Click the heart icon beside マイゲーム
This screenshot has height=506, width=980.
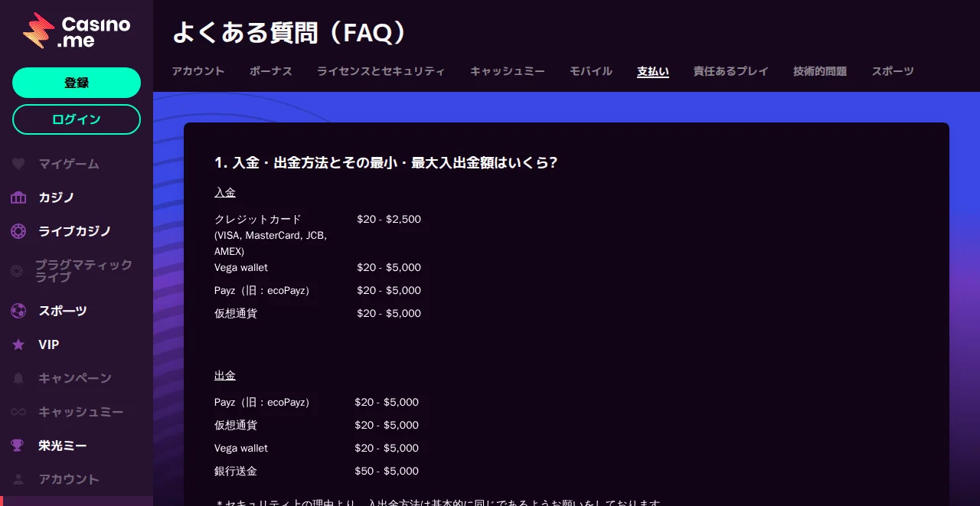19,164
